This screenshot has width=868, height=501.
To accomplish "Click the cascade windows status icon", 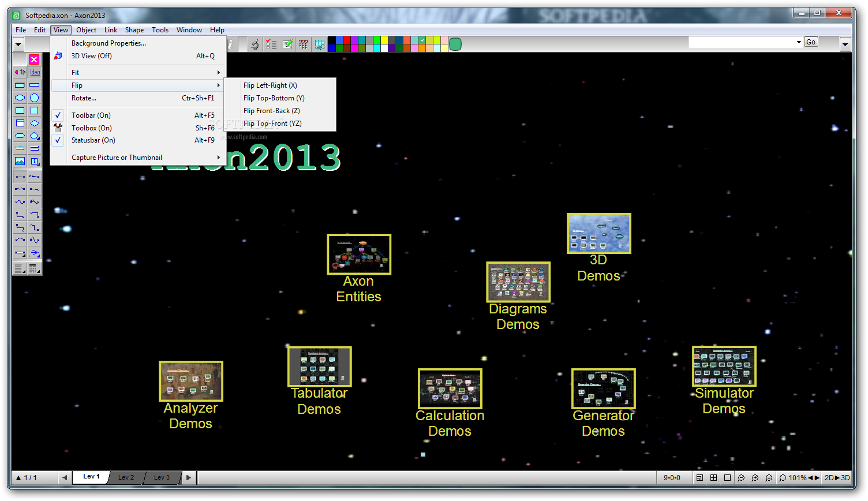I will click(699, 478).
